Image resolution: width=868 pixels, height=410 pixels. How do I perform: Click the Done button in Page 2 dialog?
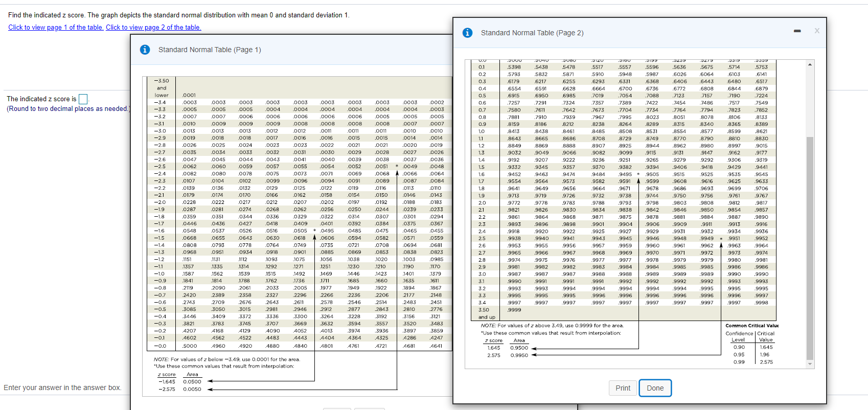click(655, 388)
